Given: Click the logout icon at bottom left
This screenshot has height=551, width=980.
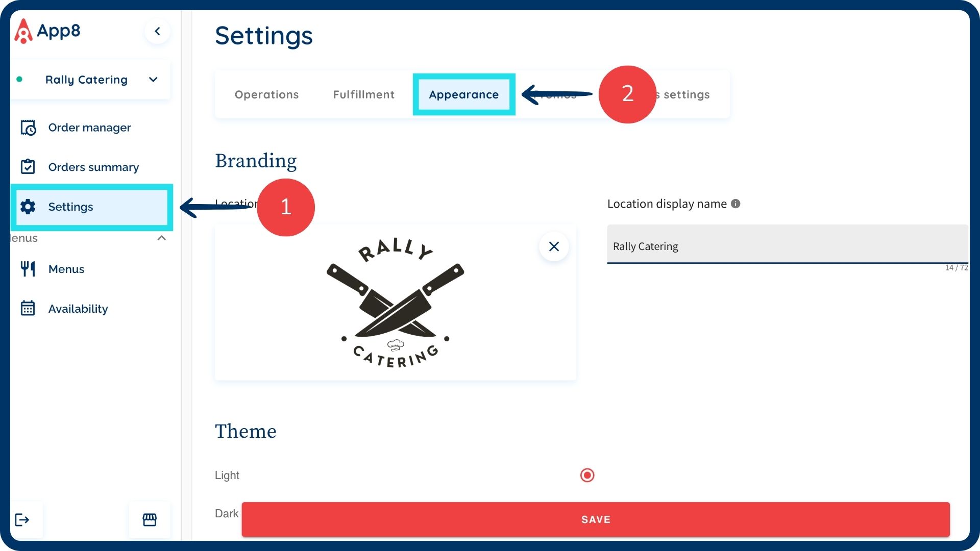Looking at the screenshot, I should pyautogui.click(x=22, y=520).
